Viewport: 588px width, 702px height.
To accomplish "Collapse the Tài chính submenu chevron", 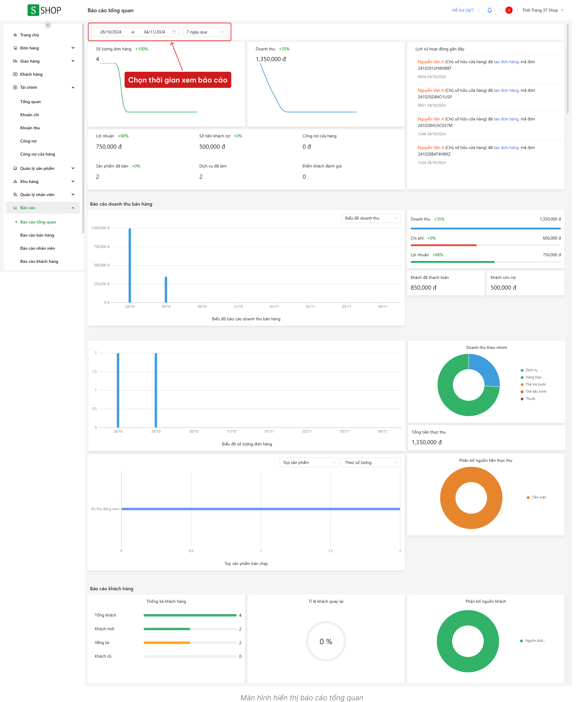I will pyautogui.click(x=73, y=88).
